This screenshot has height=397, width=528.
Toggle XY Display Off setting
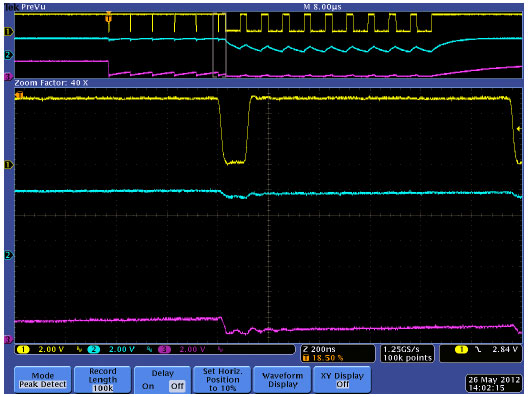point(342,380)
